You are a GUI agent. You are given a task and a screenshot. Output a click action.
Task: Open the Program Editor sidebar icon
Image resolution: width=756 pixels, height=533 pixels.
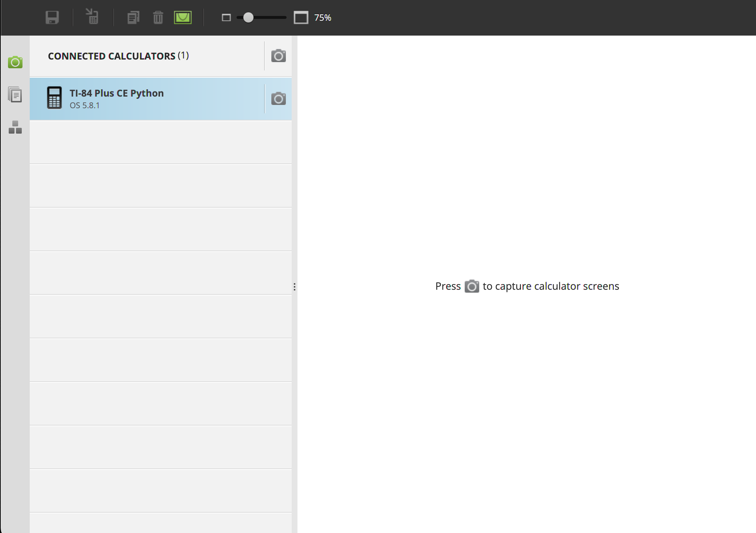coord(15,127)
